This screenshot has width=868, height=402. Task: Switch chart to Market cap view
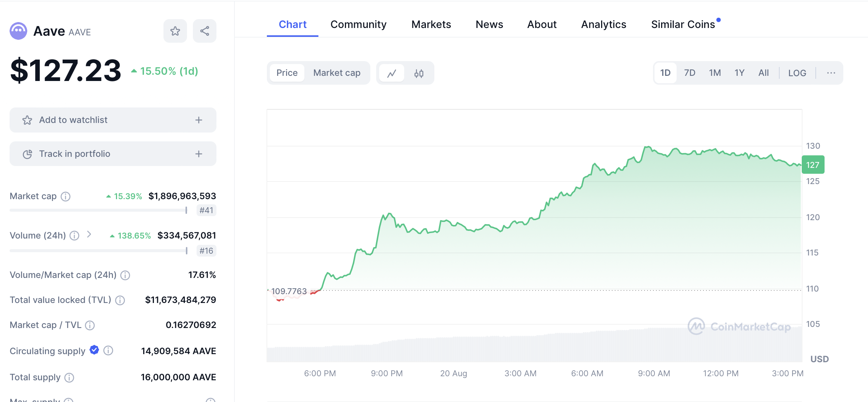[336, 73]
